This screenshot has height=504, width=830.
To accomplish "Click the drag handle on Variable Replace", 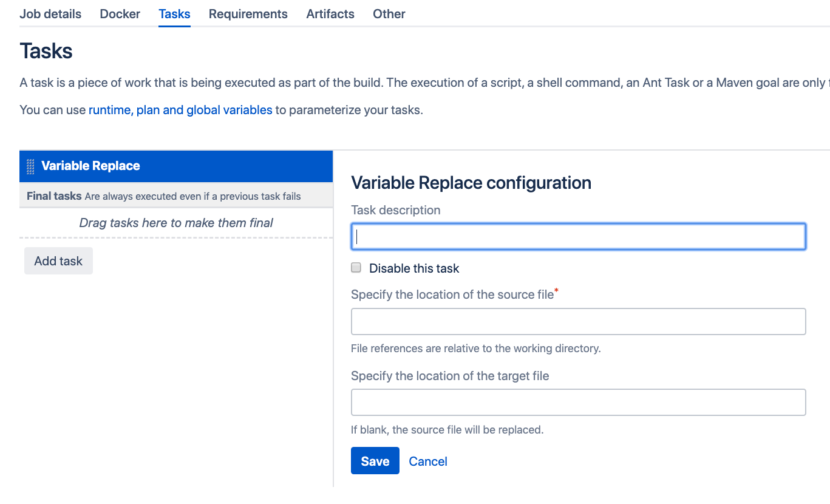I will (30, 166).
